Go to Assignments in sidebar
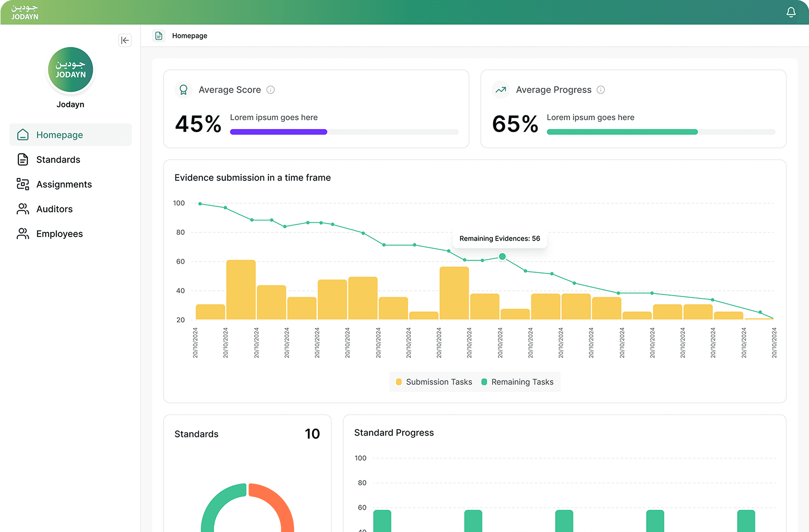The width and height of the screenshot is (809, 532). coord(64,184)
